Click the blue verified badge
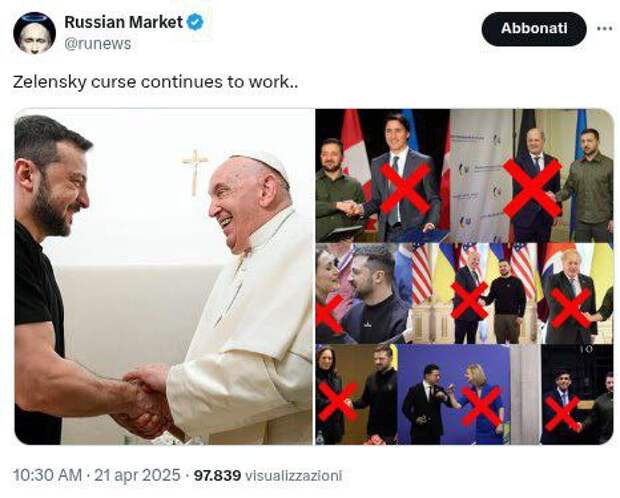This screenshot has height=498, width=620. pos(195,22)
